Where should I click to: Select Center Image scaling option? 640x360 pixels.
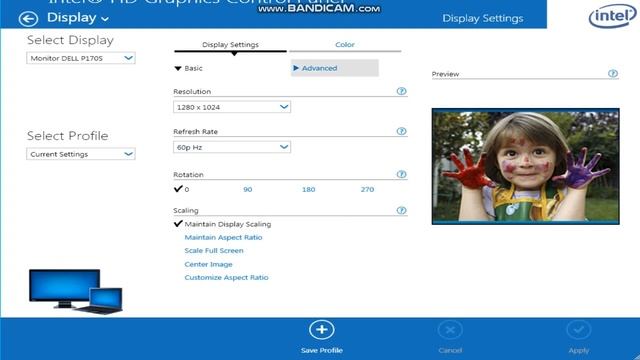tap(208, 264)
